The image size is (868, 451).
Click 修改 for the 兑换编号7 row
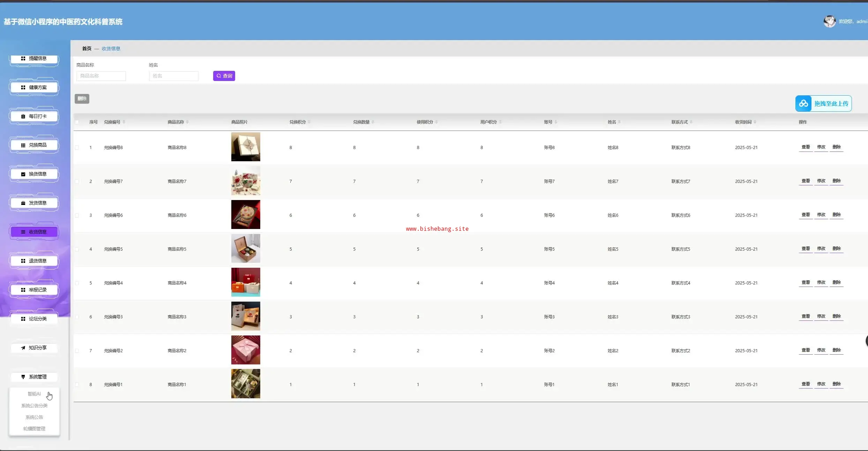821,181
